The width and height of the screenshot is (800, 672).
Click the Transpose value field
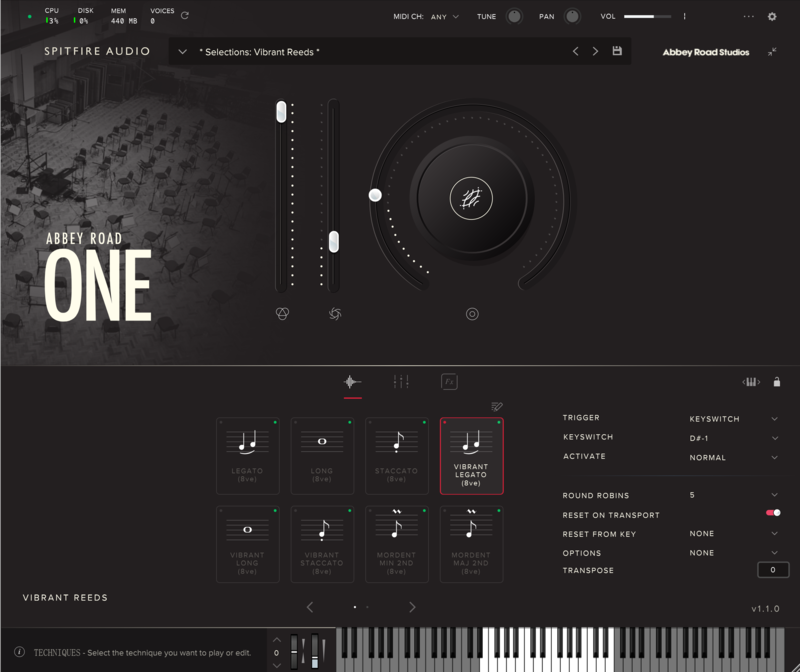[773, 570]
